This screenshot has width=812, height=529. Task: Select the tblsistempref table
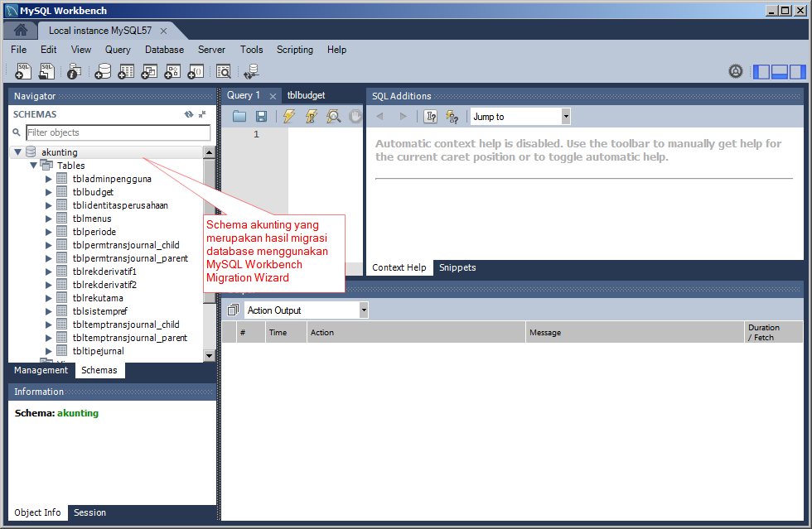coord(100,311)
